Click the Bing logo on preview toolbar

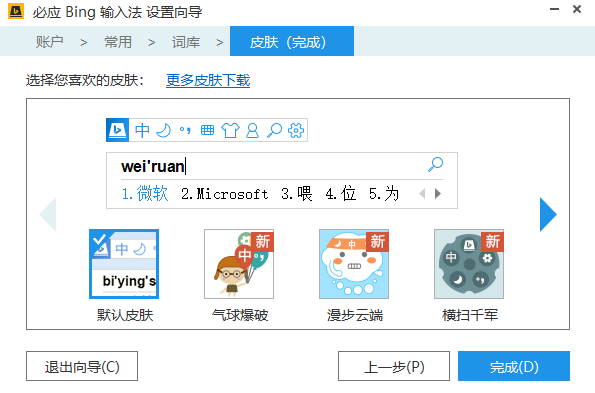point(117,130)
